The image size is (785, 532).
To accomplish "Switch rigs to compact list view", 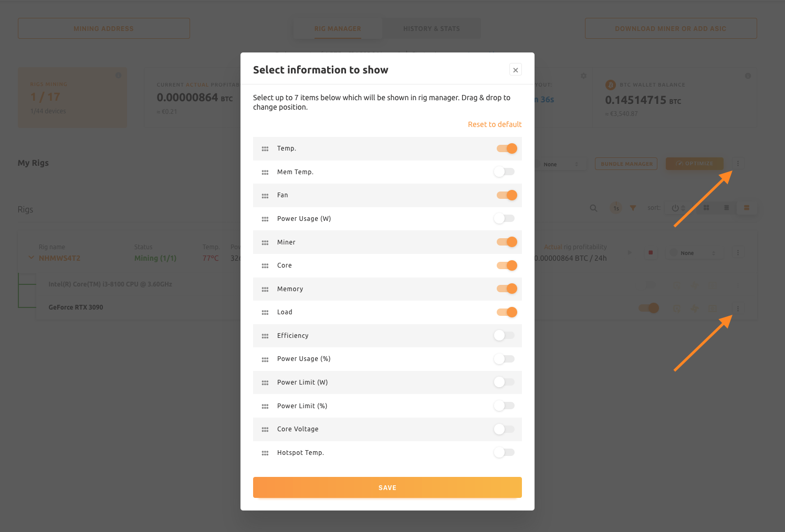I will point(727,208).
